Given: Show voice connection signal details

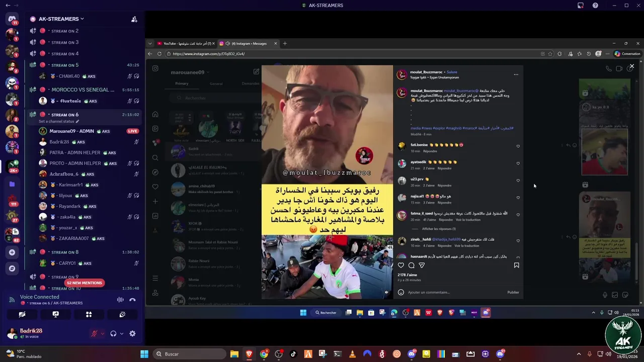Looking at the screenshot, I should [x=12, y=300].
